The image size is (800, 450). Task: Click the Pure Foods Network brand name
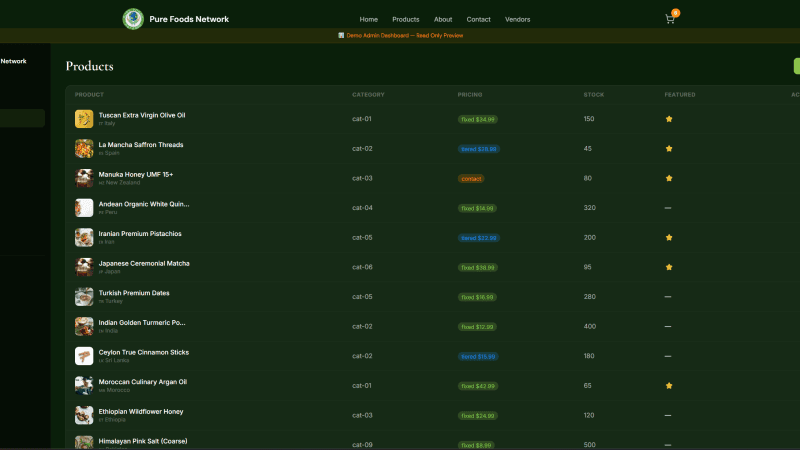click(x=189, y=19)
